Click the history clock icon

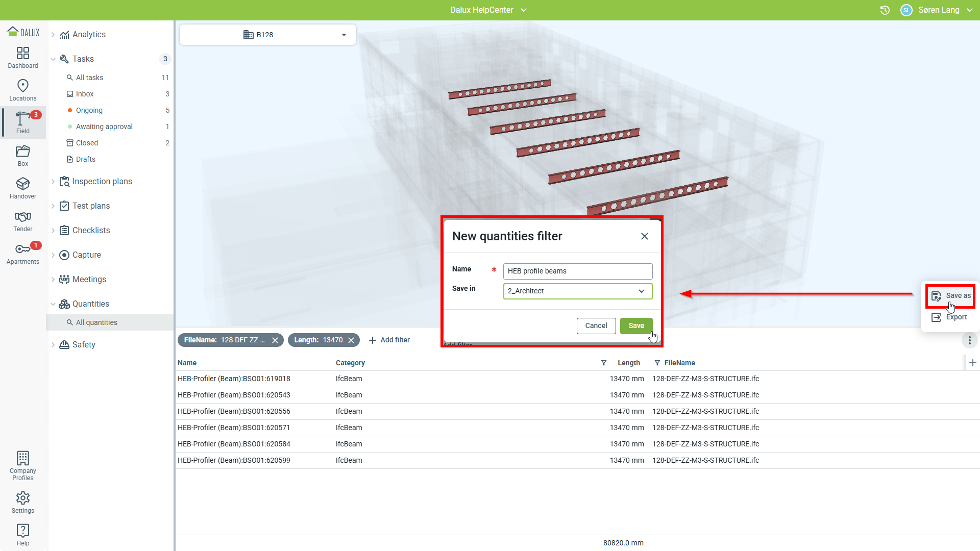(885, 10)
